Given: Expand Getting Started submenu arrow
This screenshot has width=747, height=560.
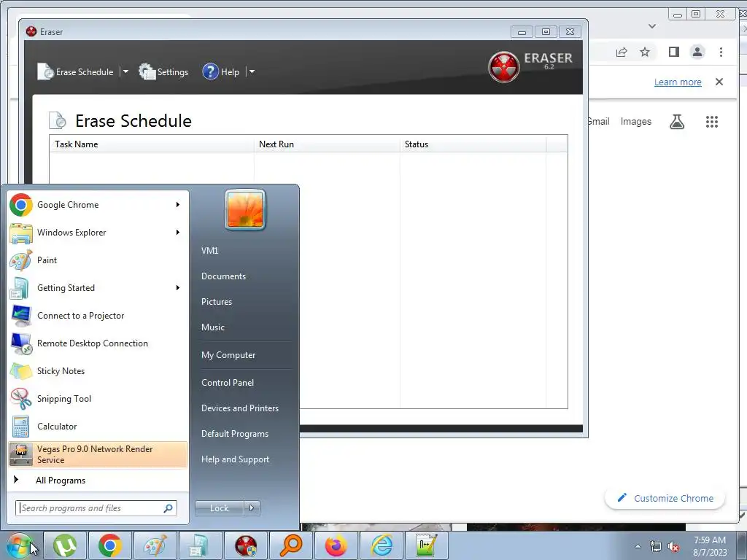Looking at the screenshot, I should coord(178,287).
